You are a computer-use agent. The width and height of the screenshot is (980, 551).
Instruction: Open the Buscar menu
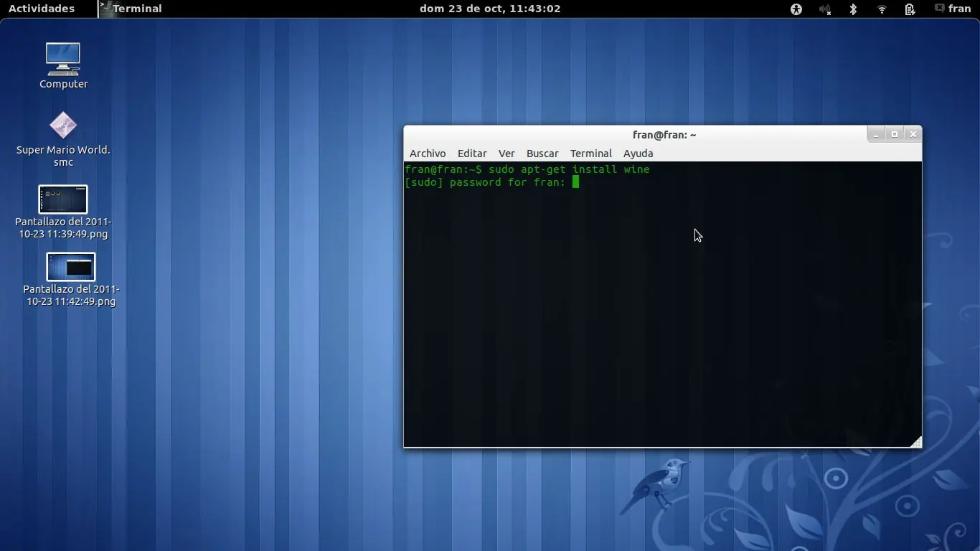coord(542,154)
